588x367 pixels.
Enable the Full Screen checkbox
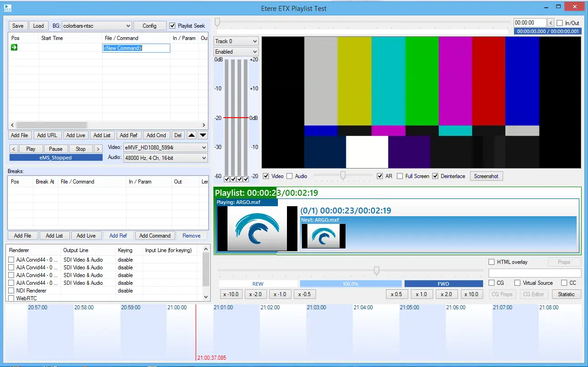tap(400, 176)
